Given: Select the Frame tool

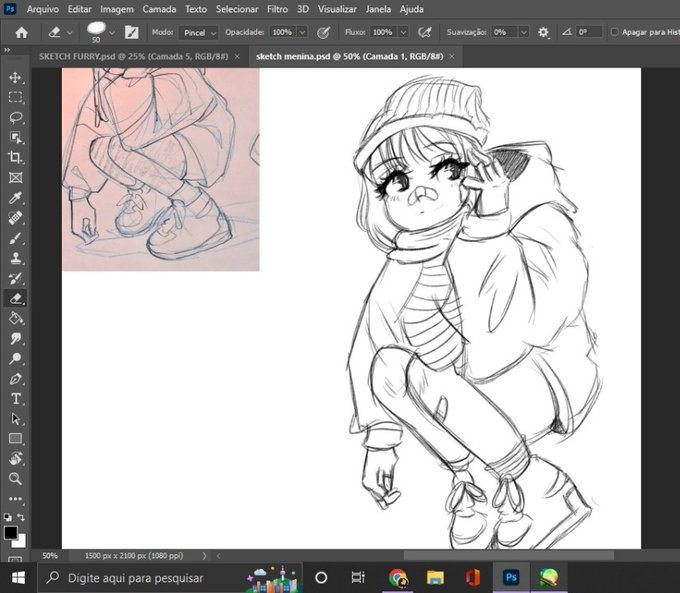Looking at the screenshot, I should tap(16, 177).
